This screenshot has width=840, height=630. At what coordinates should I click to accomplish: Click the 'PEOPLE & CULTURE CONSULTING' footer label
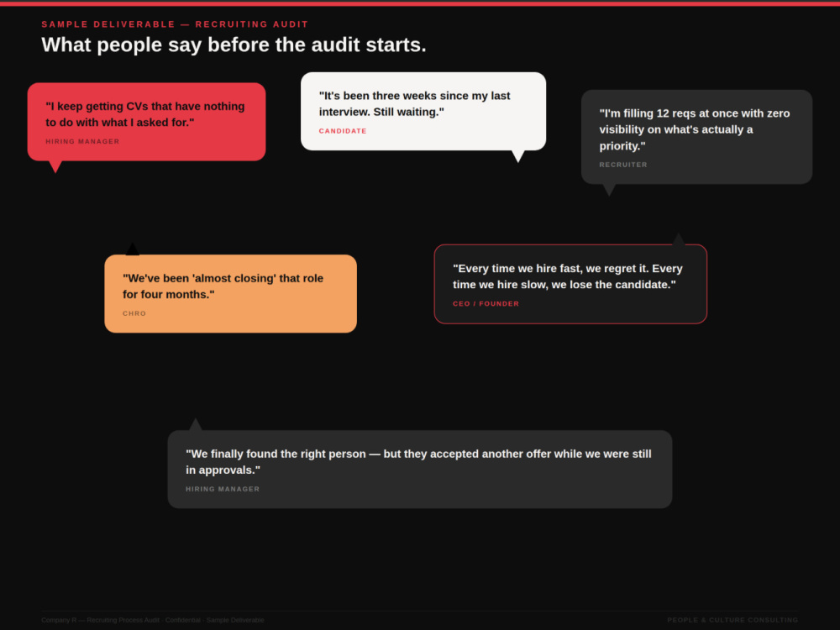click(x=732, y=620)
